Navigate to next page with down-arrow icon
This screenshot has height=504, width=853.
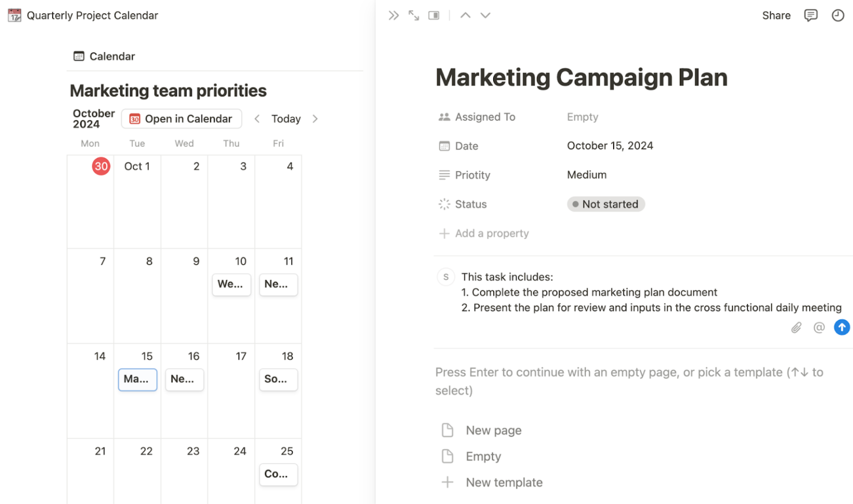[485, 15]
